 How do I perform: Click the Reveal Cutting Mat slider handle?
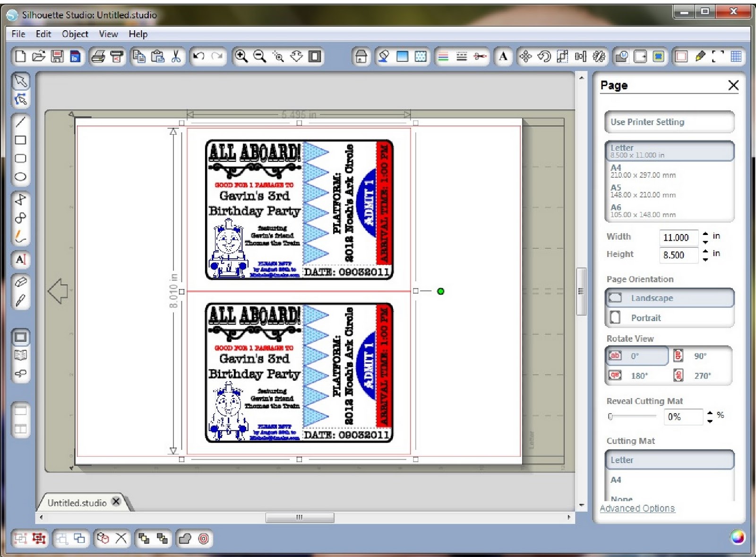pos(610,417)
